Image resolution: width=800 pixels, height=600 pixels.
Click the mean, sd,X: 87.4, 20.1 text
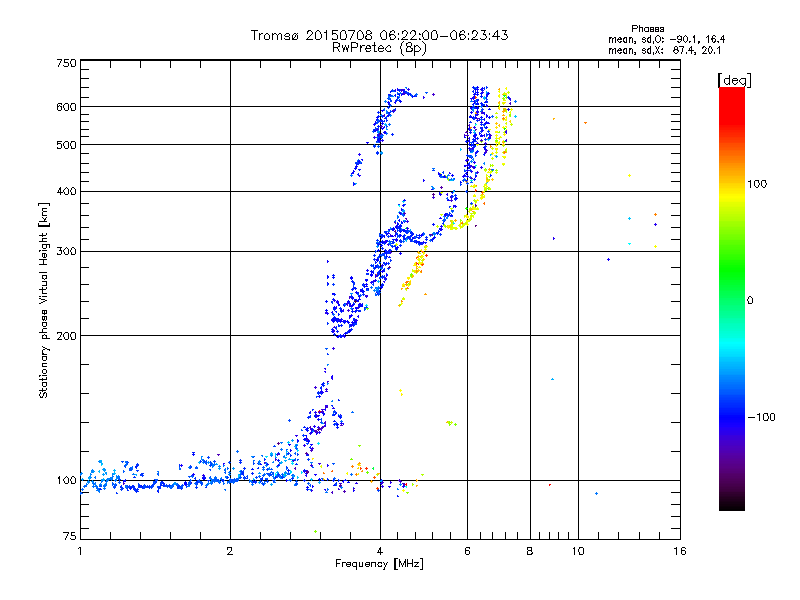(665, 51)
